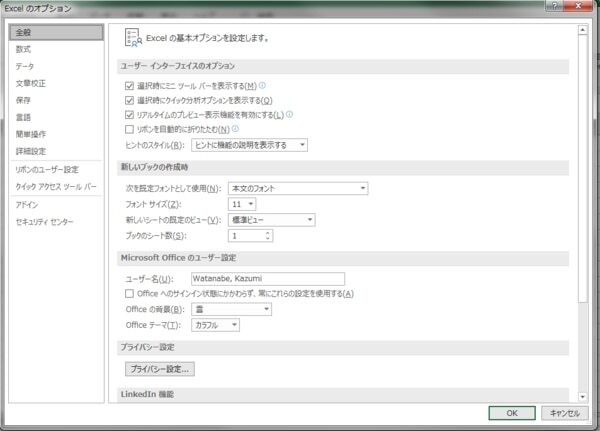600x431 pixels.
Task: Open the Office theme dropdown
Action: pos(215,325)
